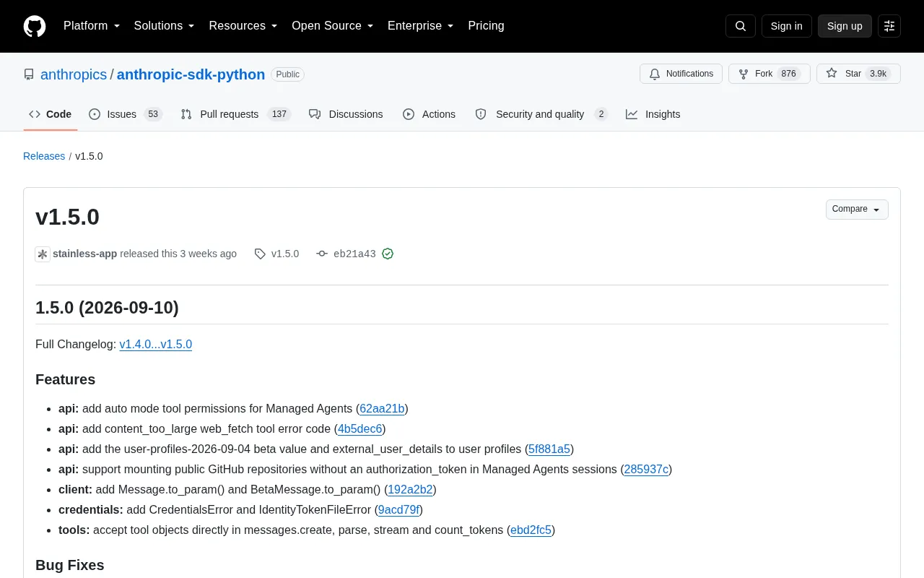Click the Sign up button
The width and height of the screenshot is (924, 578).
[845, 26]
